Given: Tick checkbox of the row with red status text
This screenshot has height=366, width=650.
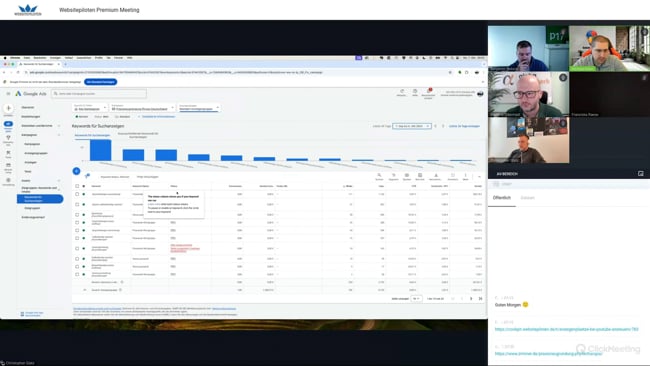Looking at the screenshot, I should pos(77,248).
